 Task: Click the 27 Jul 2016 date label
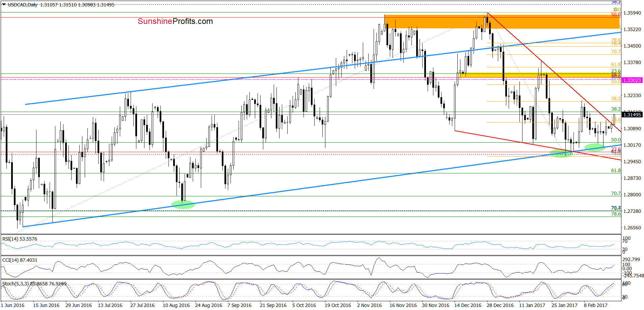[x=142, y=305]
